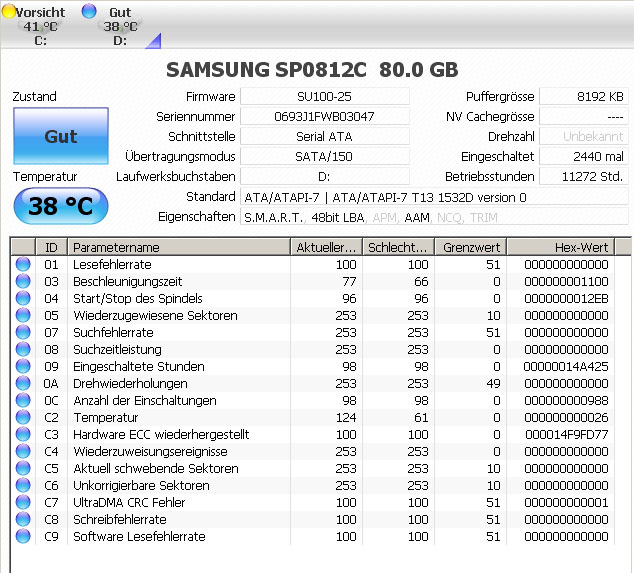Click current value 124 in Temperatur row
Screen dimensions: 634x573
point(346,417)
